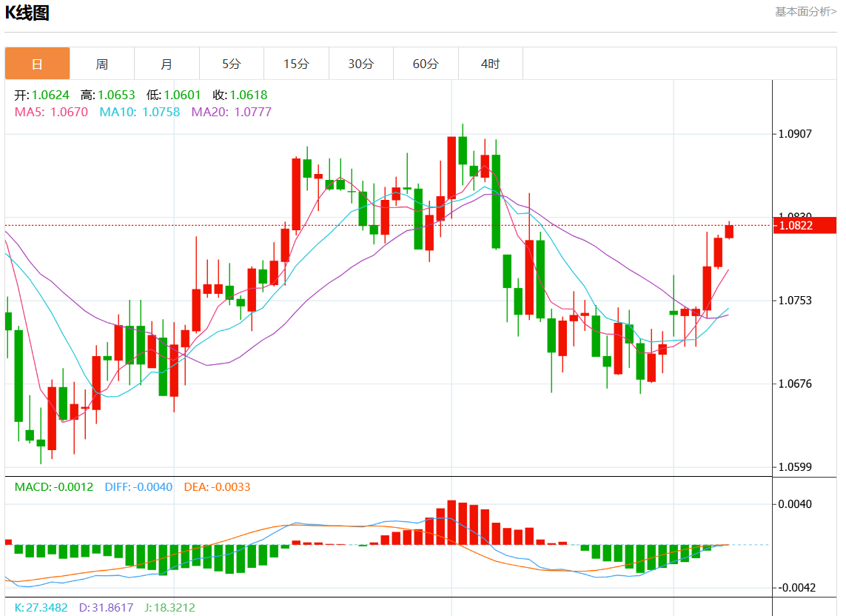Open the 5分 interval tab
The height and width of the screenshot is (616, 846).
click(232, 64)
